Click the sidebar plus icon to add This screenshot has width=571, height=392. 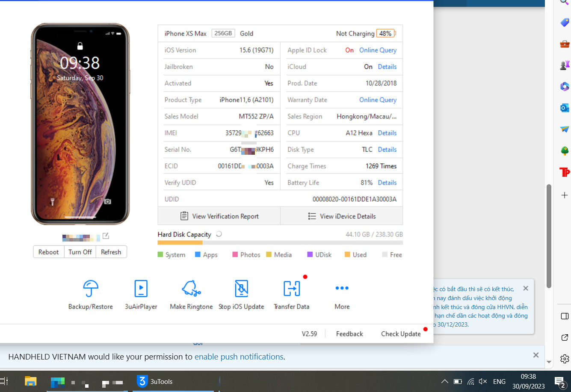point(565,195)
